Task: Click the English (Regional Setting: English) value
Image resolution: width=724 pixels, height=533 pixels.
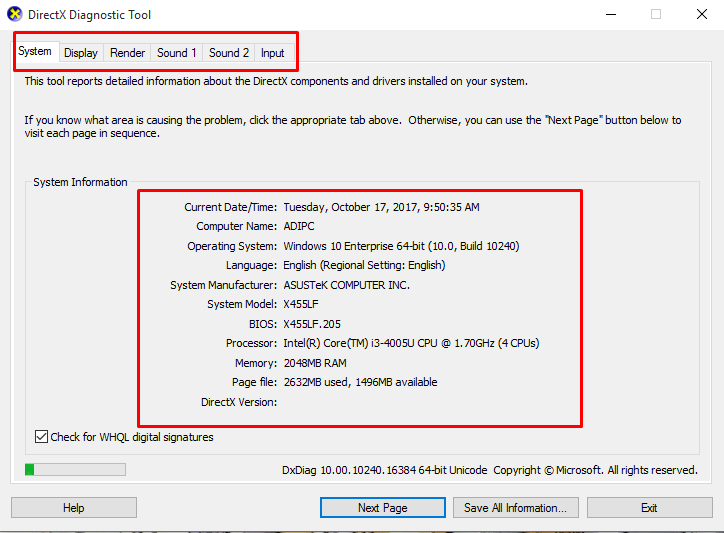Action: (x=364, y=265)
